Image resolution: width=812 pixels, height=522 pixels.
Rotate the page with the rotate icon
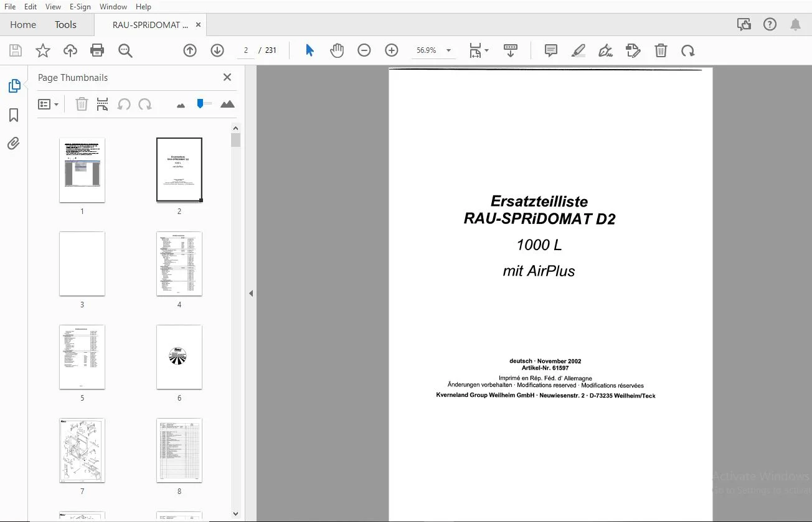[x=688, y=50]
